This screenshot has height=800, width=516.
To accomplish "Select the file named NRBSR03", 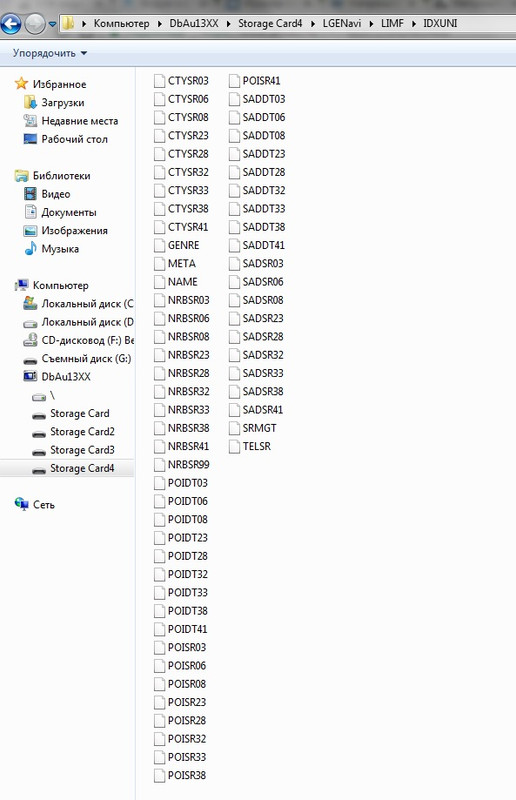I will coord(188,300).
